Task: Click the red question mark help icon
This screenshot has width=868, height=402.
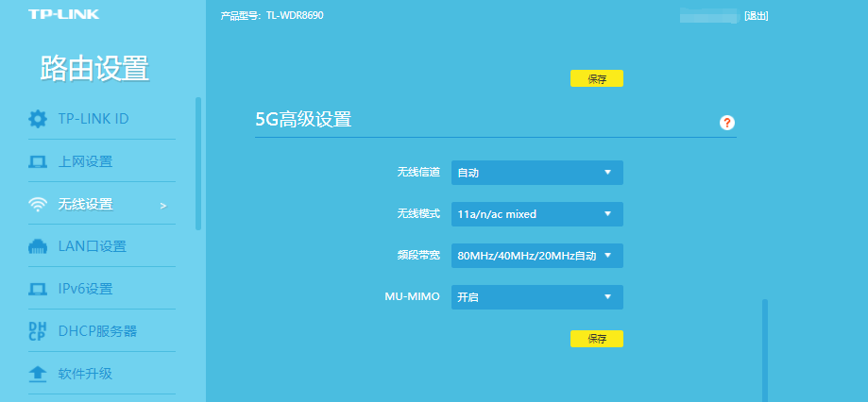Action: [726, 123]
